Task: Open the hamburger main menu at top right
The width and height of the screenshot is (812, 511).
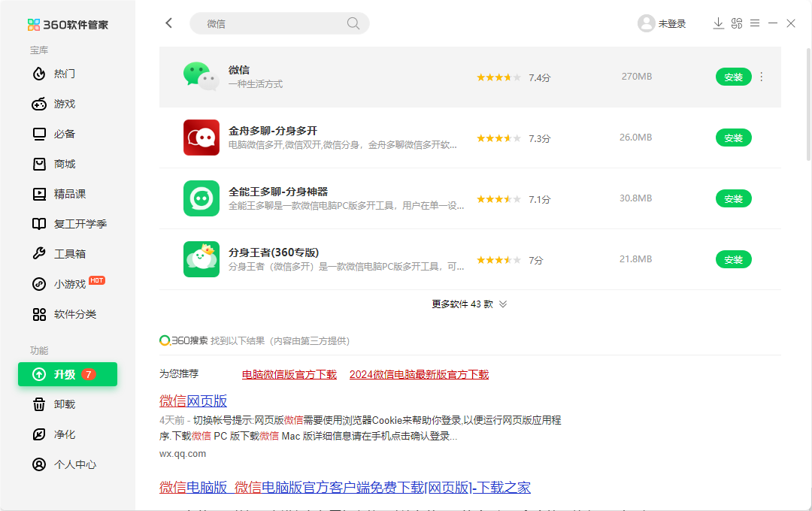Action: (x=754, y=23)
